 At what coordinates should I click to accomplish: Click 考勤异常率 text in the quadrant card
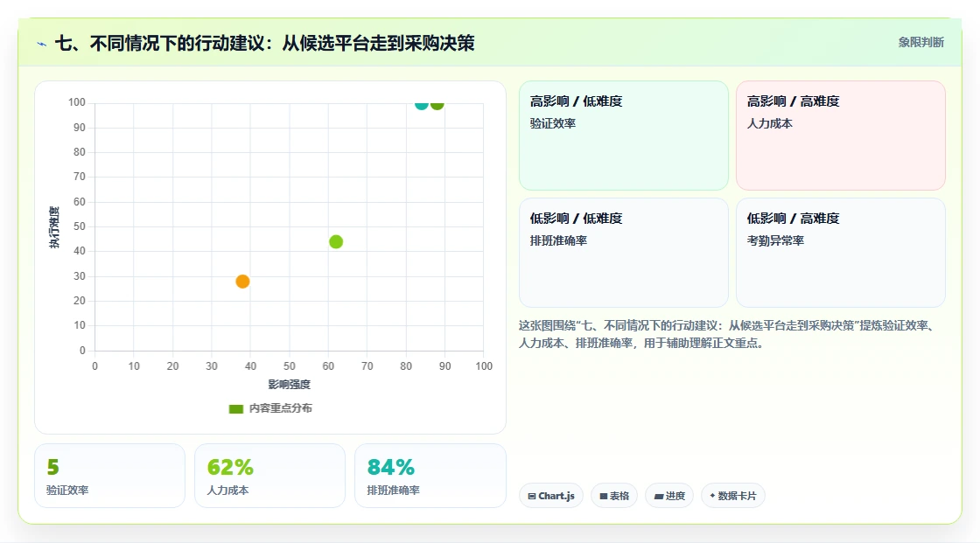tap(775, 240)
